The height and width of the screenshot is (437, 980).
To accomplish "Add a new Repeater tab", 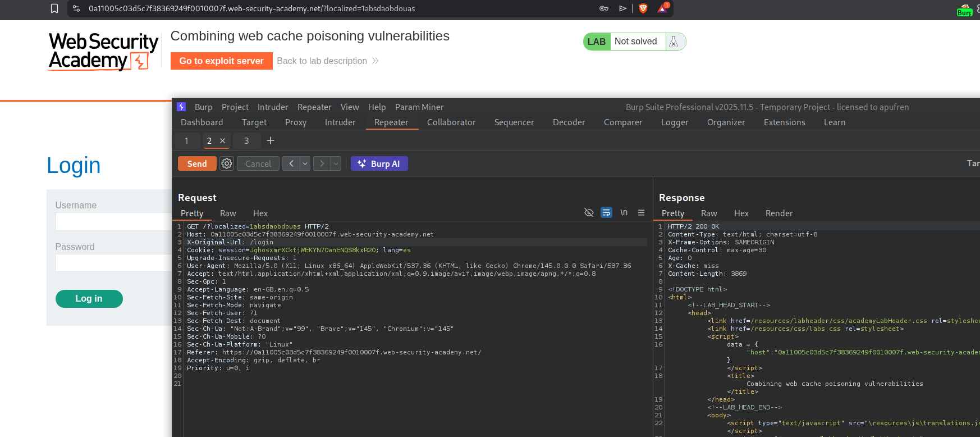I will [271, 140].
